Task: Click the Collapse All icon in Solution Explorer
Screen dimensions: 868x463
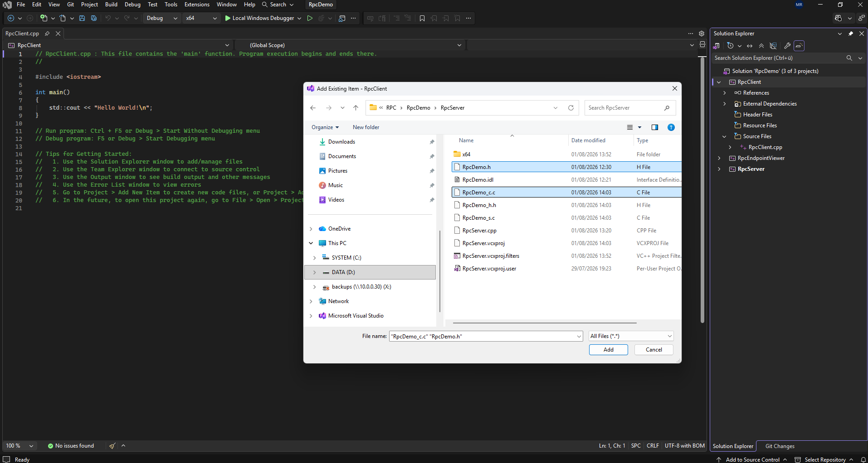Action: pyautogui.click(x=761, y=46)
